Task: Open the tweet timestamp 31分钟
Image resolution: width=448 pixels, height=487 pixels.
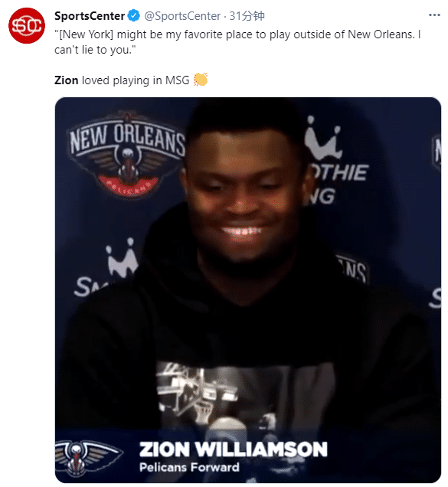Action: click(x=247, y=16)
